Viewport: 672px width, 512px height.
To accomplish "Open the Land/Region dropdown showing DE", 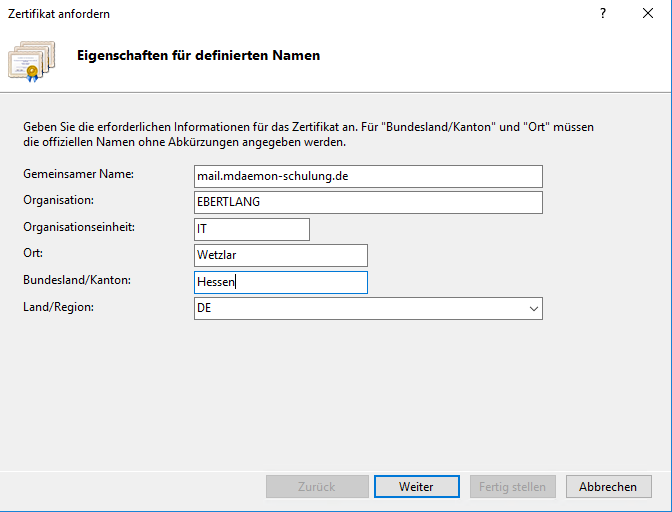I will click(368, 309).
